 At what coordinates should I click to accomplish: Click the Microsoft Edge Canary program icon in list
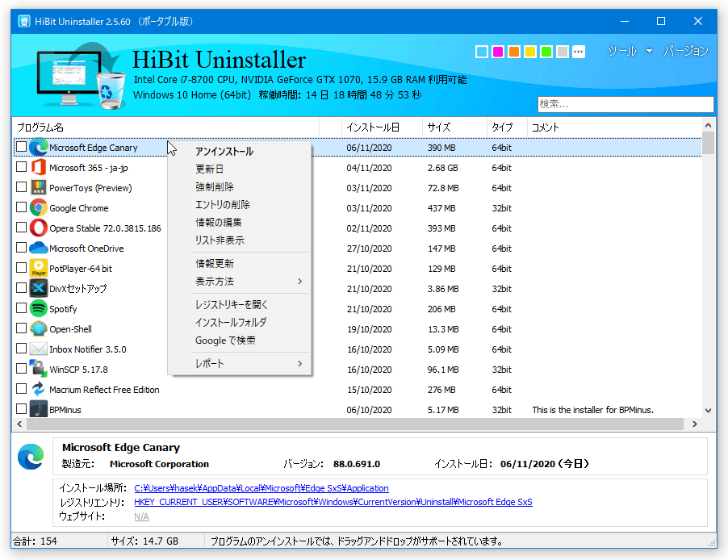(39, 147)
